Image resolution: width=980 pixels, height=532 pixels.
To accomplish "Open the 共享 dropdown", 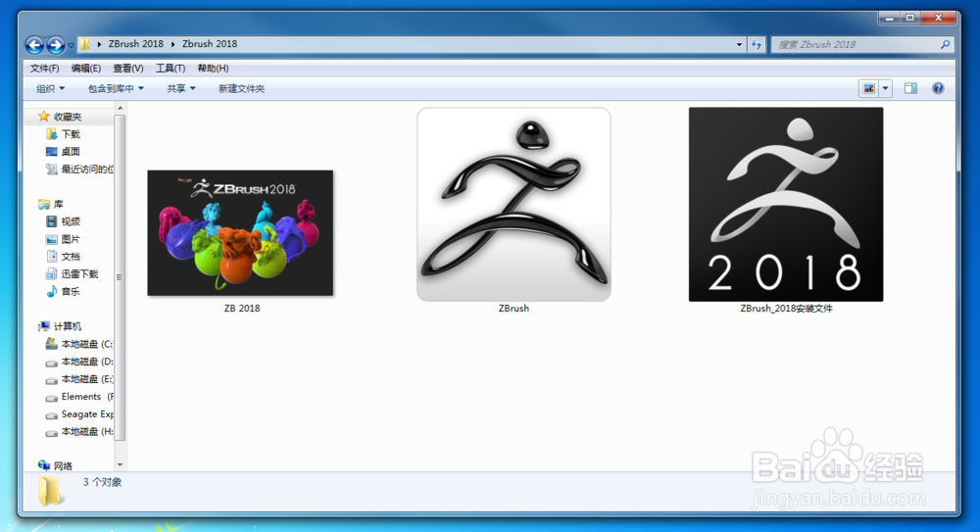I will (180, 89).
